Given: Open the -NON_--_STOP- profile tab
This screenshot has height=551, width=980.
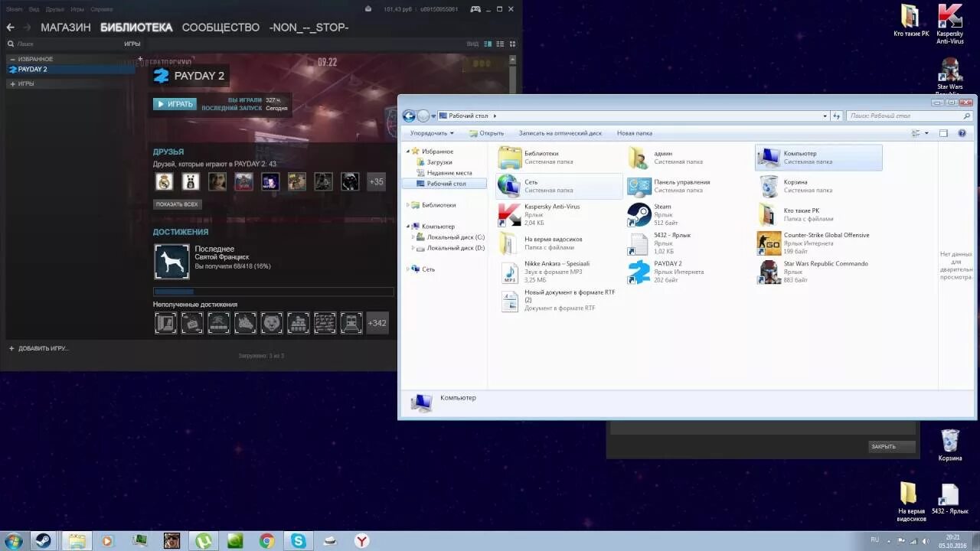Looking at the screenshot, I should (x=309, y=27).
